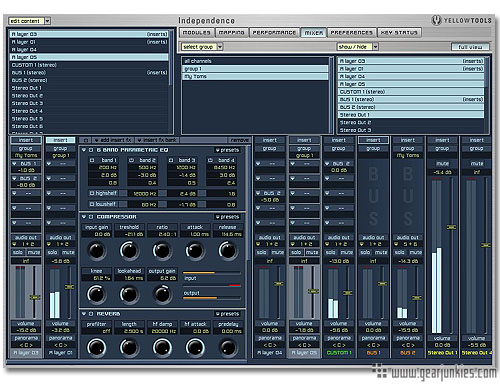Click the A layer 03 volume fader handle
This screenshot has height=385, width=500.
[35, 297]
